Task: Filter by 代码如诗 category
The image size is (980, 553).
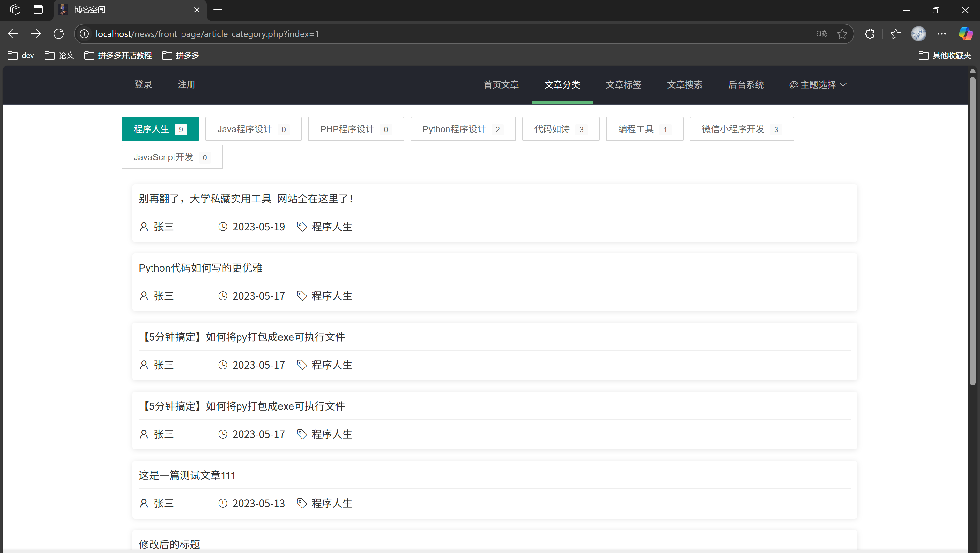Action: [x=561, y=129]
